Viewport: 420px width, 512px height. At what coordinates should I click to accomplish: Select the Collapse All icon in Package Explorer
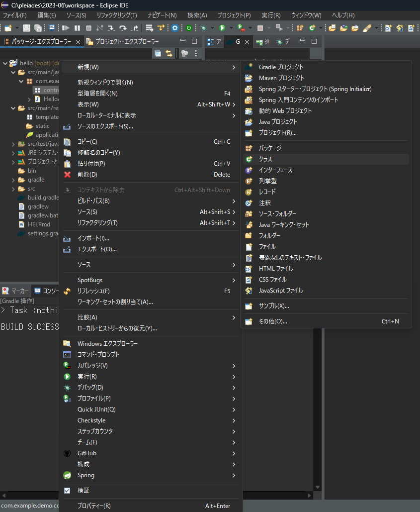(x=158, y=53)
